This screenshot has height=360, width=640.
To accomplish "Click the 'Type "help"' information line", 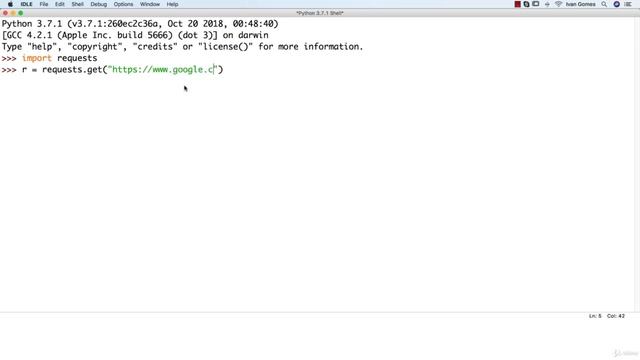I will [182, 47].
